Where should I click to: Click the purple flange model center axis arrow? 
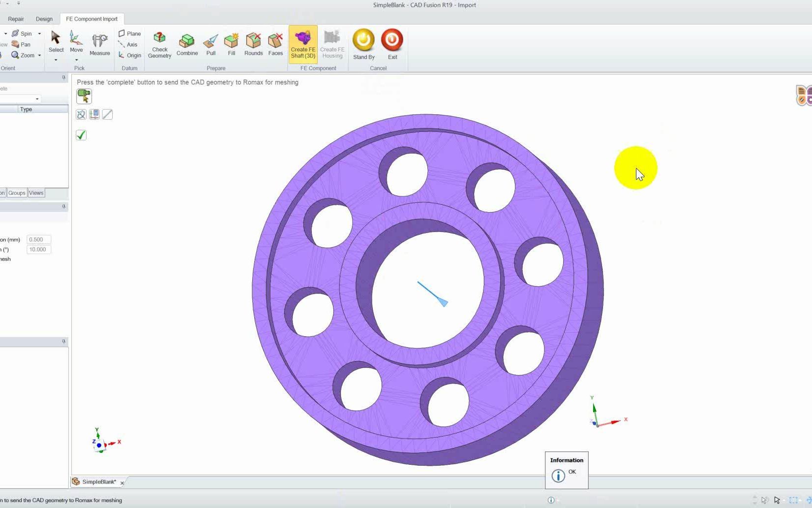[x=433, y=294]
